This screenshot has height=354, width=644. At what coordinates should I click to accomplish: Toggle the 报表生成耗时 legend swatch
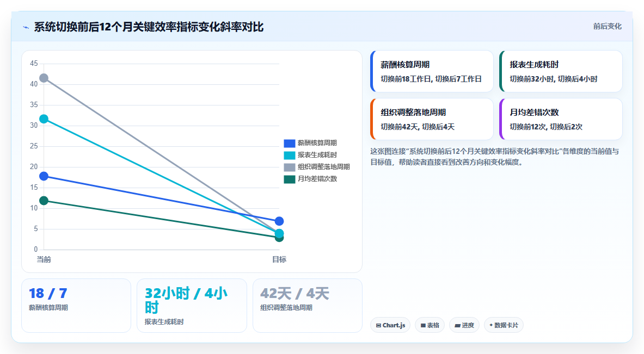point(290,155)
